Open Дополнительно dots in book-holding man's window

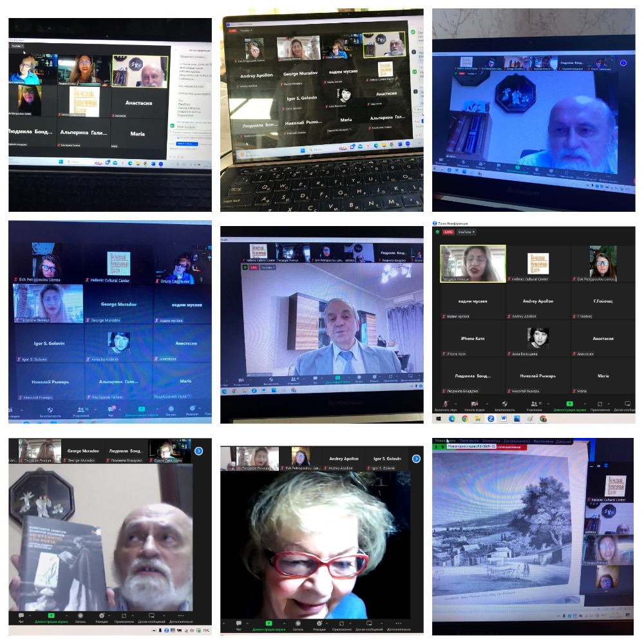(181, 618)
